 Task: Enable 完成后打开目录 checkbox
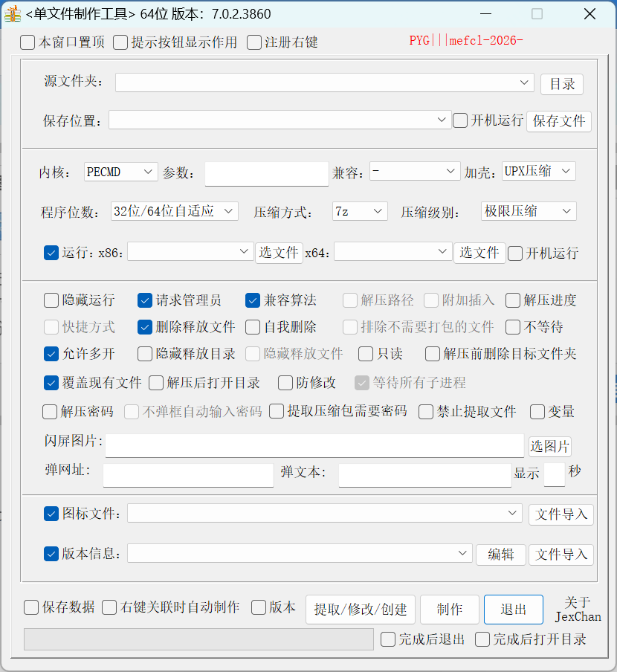coord(482,639)
